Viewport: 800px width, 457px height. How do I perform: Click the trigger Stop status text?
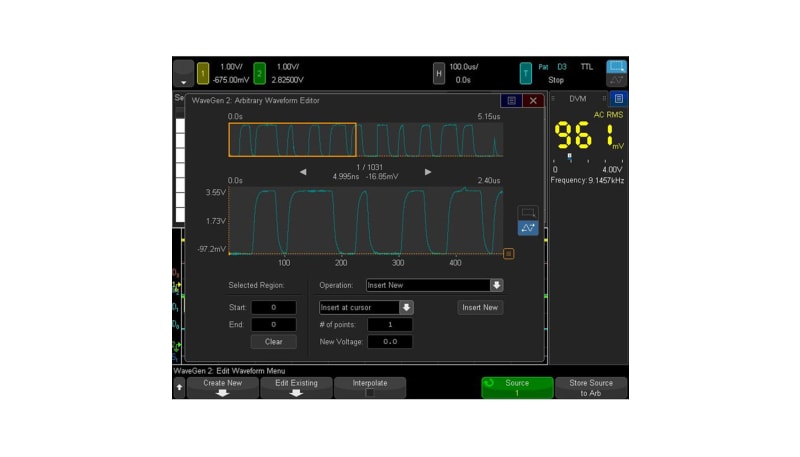coord(556,80)
